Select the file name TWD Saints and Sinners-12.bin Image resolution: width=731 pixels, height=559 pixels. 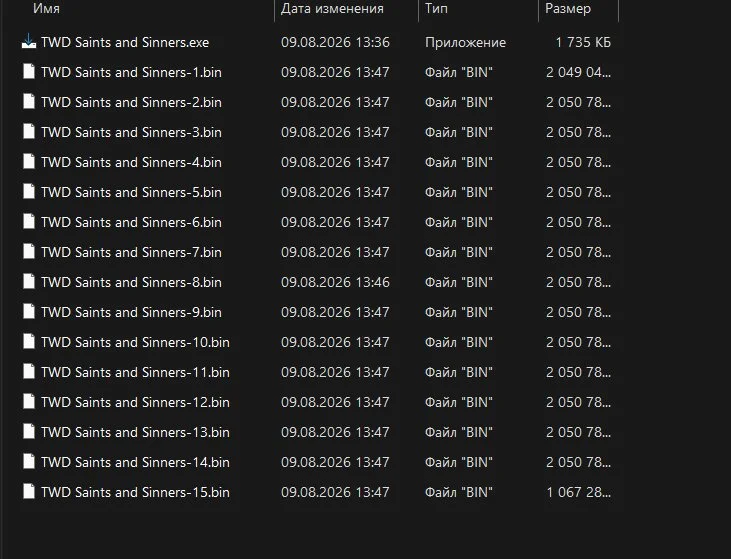[135, 402]
